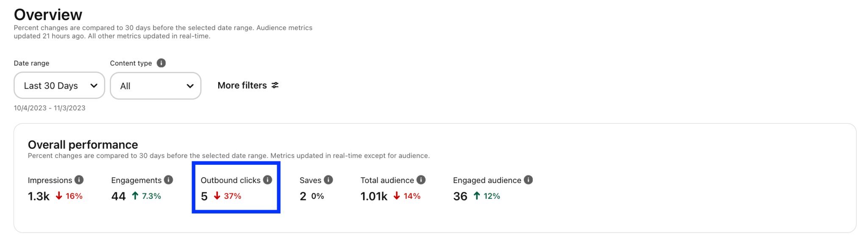This screenshot has height=245, width=868.
Task: Open the Content type info tooltip
Action: (x=161, y=63)
